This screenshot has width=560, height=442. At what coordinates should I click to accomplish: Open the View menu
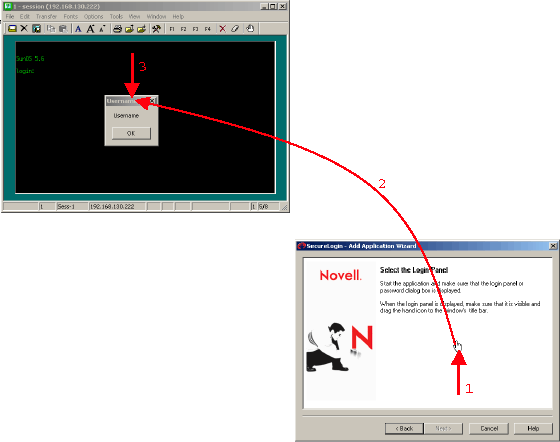tap(134, 16)
